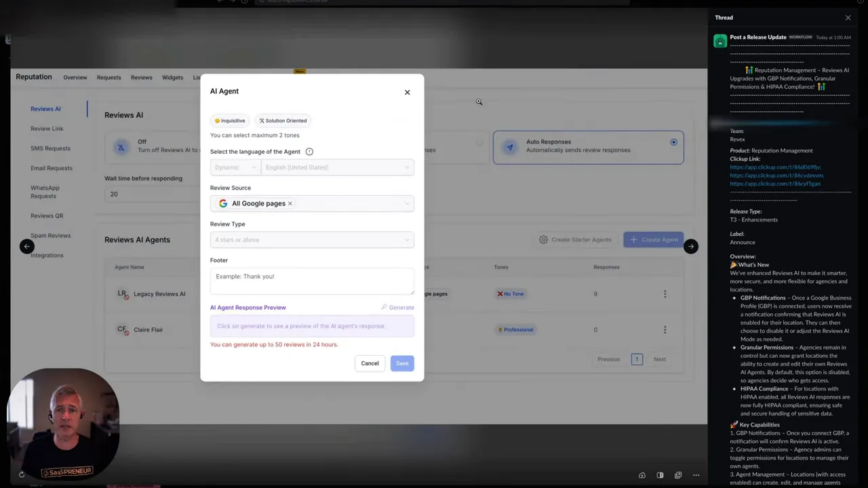Select page 1 in pagination
This screenshot has width=868, height=488.
click(x=636, y=359)
